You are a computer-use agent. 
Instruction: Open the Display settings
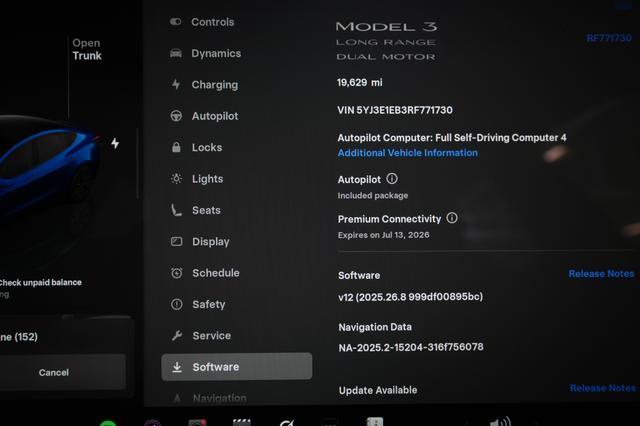(200, 242)
